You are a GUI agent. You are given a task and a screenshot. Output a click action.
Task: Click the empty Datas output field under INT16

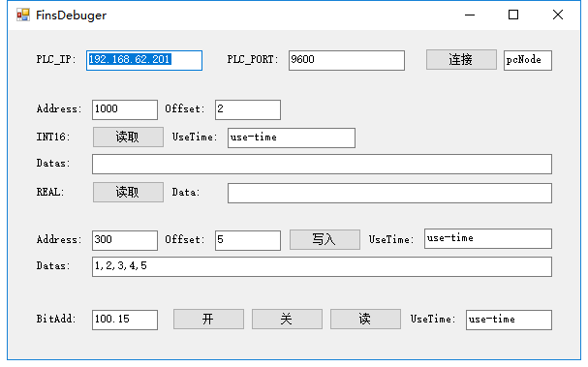tap(323, 165)
